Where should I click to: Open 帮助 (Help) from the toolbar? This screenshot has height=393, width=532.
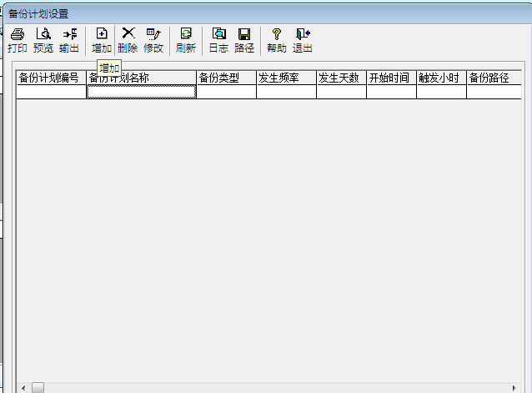[277, 40]
